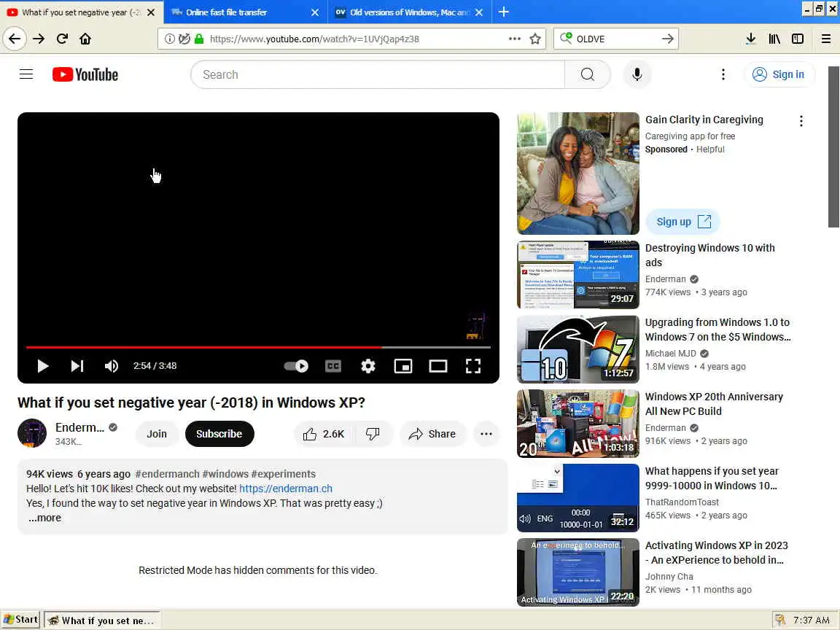
Task: Switch to Old versions of Windows tab
Action: (402, 12)
